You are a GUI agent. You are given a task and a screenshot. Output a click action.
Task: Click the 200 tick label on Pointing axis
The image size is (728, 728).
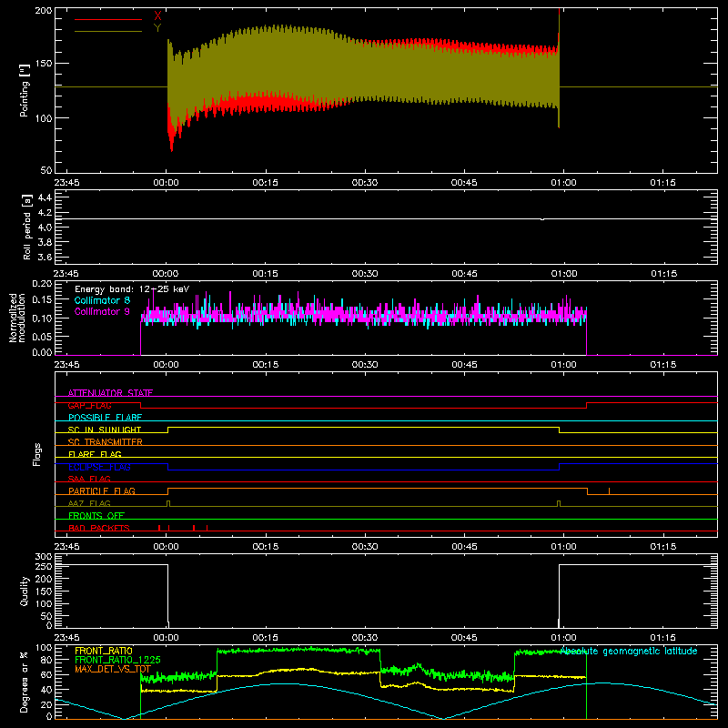point(43,10)
